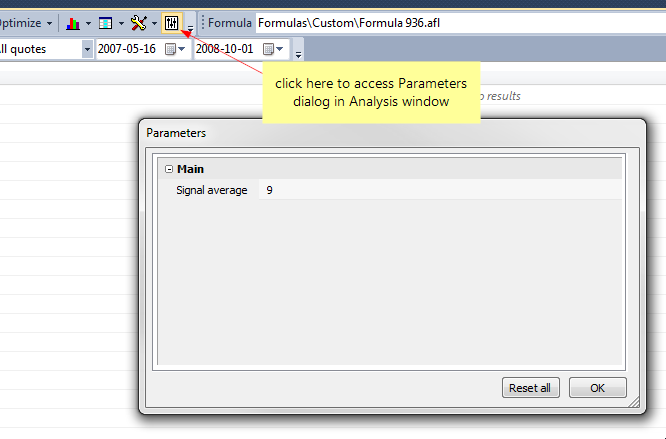The image size is (666, 439).
Task: Open the All quotes range dropdown
Action: coord(87,49)
